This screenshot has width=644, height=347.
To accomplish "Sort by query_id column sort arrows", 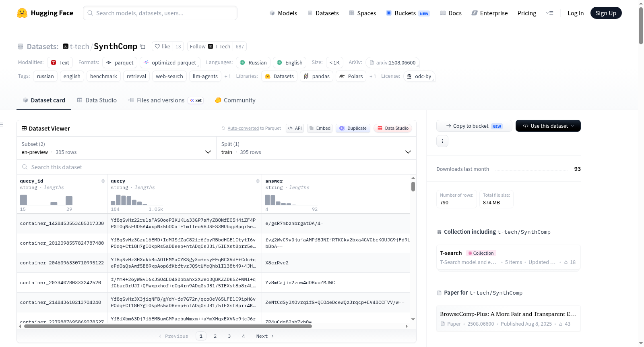I will (x=103, y=181).
